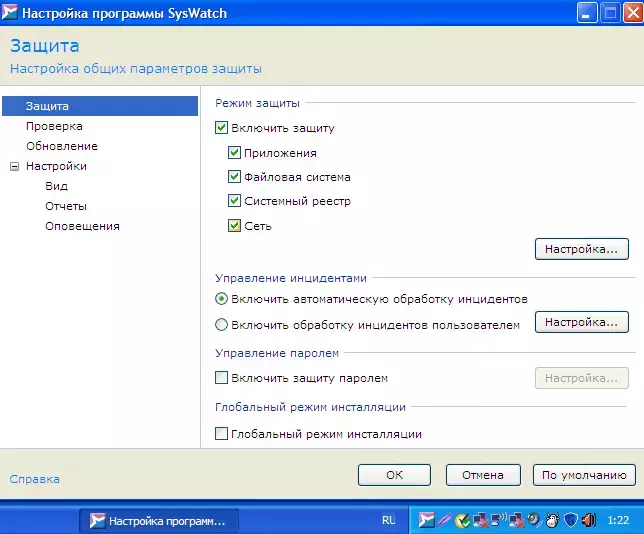644x534 pixels.
Task: Disable the 'Системный реестр' checkbox
Action: pos(234,201)
